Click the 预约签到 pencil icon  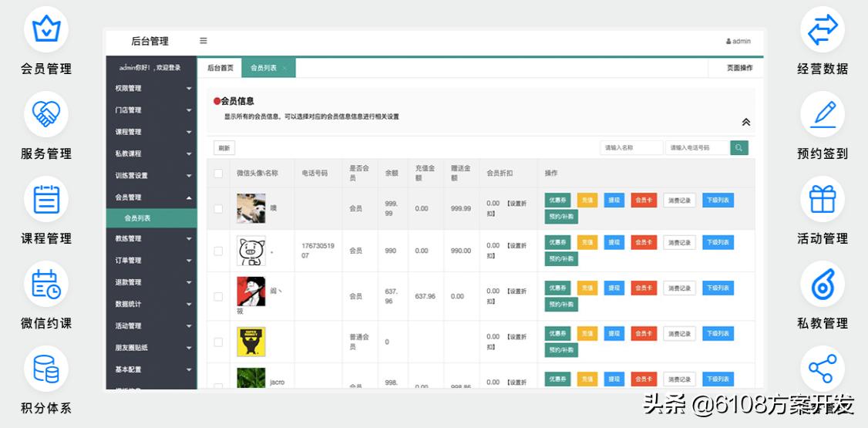pyautogui.click(x=823, y=114)
